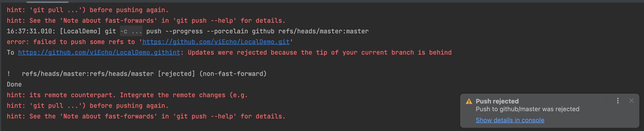
Task: Click the Show details in console link
Action: click(x=510, y=120)
